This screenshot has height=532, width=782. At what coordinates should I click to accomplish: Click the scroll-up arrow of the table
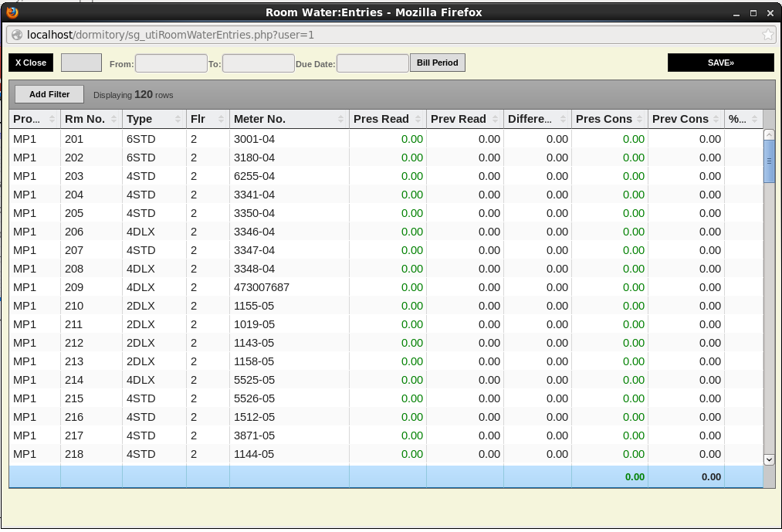[768, 135]
